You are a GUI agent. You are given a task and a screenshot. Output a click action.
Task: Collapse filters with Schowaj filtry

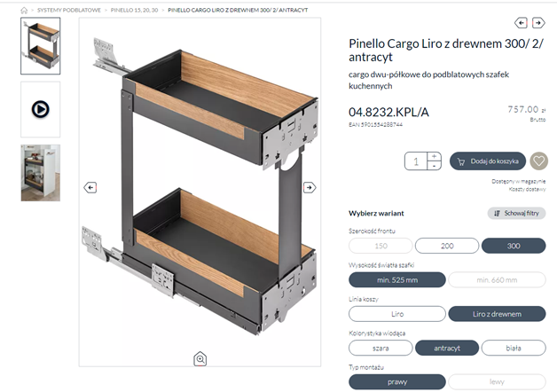(516, 214)
